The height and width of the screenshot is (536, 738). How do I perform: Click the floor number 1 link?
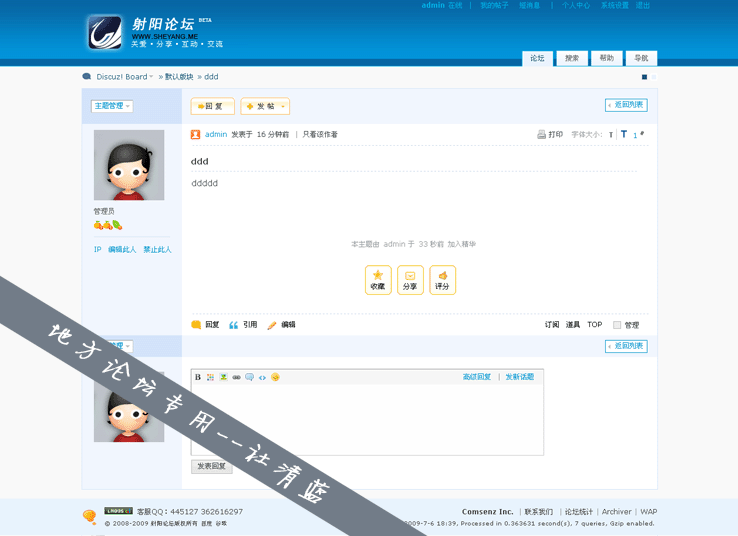[635, 136]
